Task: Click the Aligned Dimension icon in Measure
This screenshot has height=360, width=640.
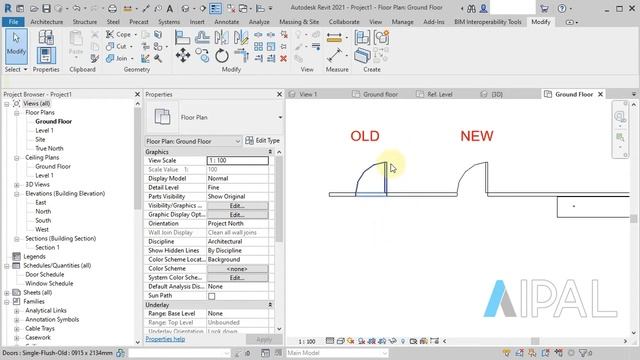Action: pyautogui.click(x=334, y=38)
